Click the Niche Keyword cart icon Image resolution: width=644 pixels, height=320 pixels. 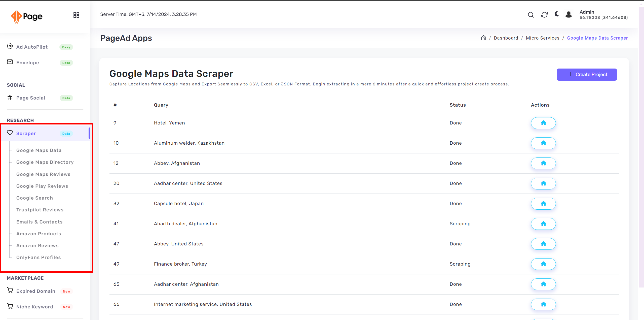[x=10, y=306]
